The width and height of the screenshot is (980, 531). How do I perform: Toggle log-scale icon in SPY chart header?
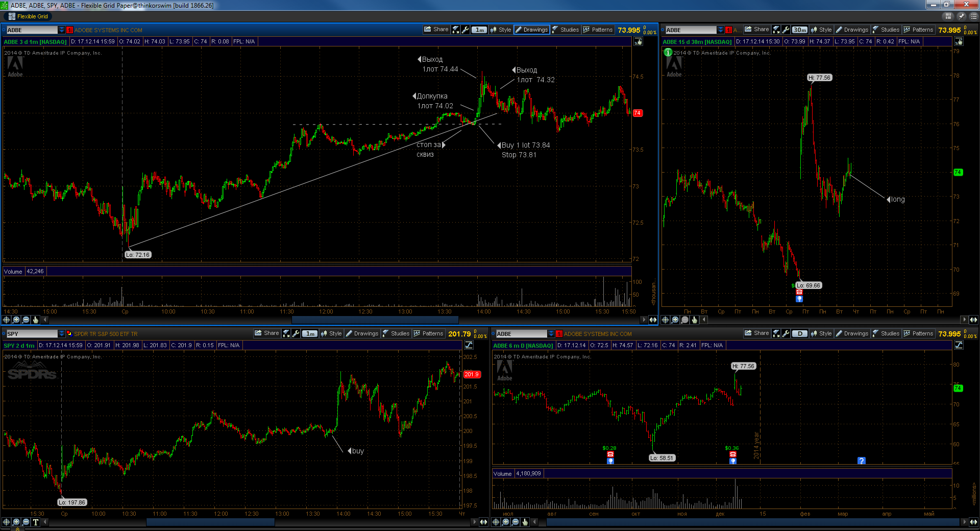tap(469, 345)
